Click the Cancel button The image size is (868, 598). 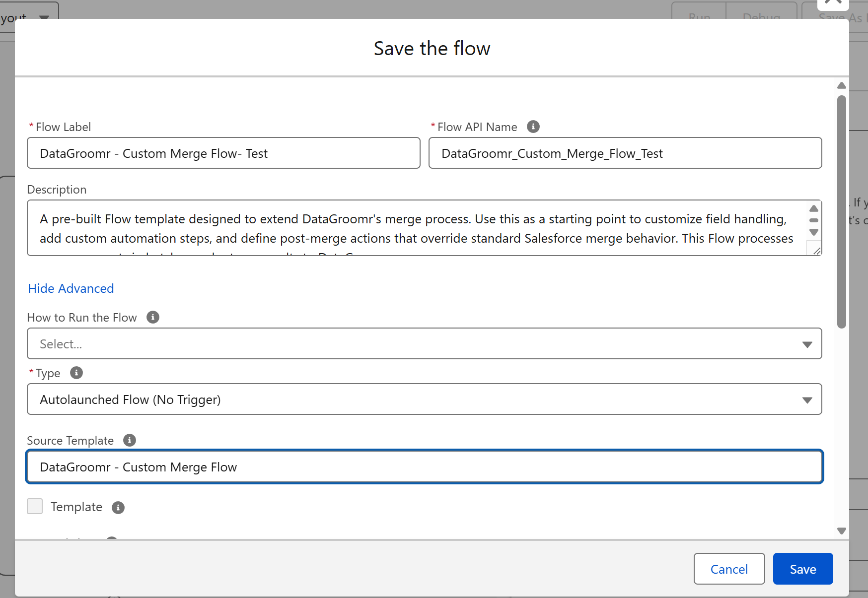pos(729,569)
